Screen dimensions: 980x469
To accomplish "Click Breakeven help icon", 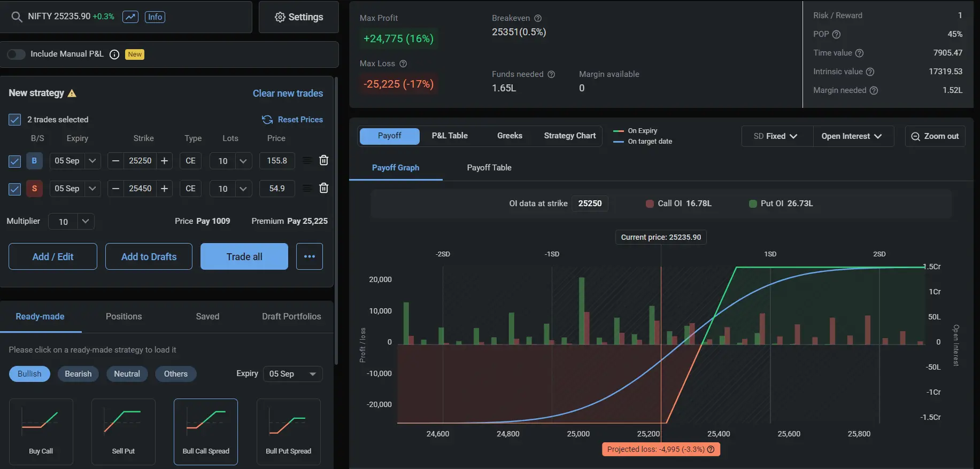I will point(538,18).
